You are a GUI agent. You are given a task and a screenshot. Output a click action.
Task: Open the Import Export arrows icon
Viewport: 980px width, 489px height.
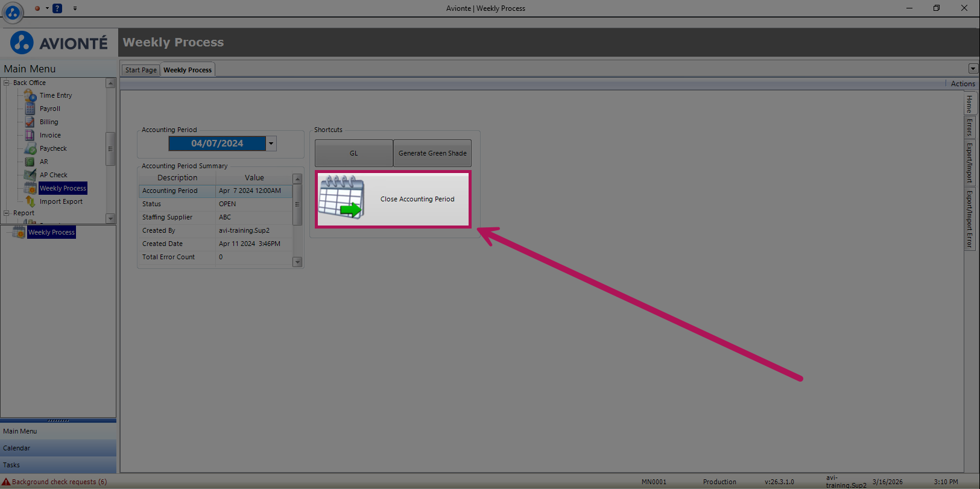click(30, 201)
